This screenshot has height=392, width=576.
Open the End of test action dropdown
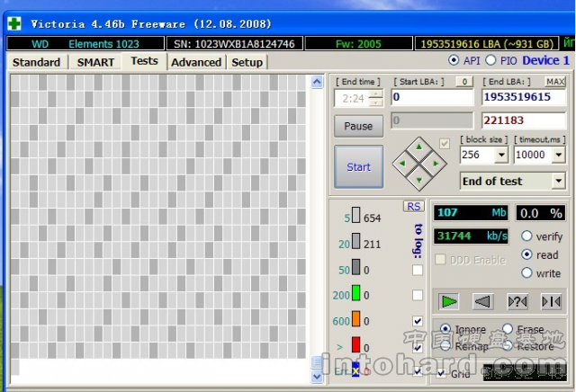click(x=558, y=181)
